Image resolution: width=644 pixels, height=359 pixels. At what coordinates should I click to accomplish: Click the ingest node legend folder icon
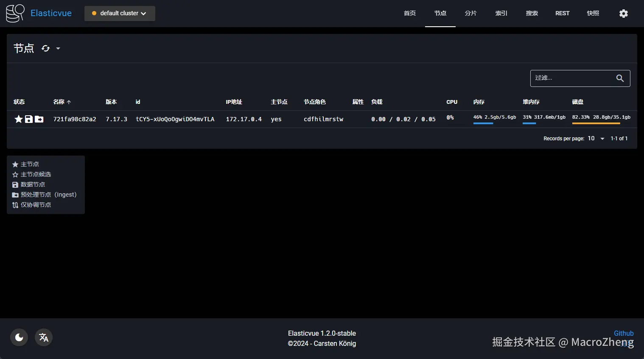click(x=15, y=195)
